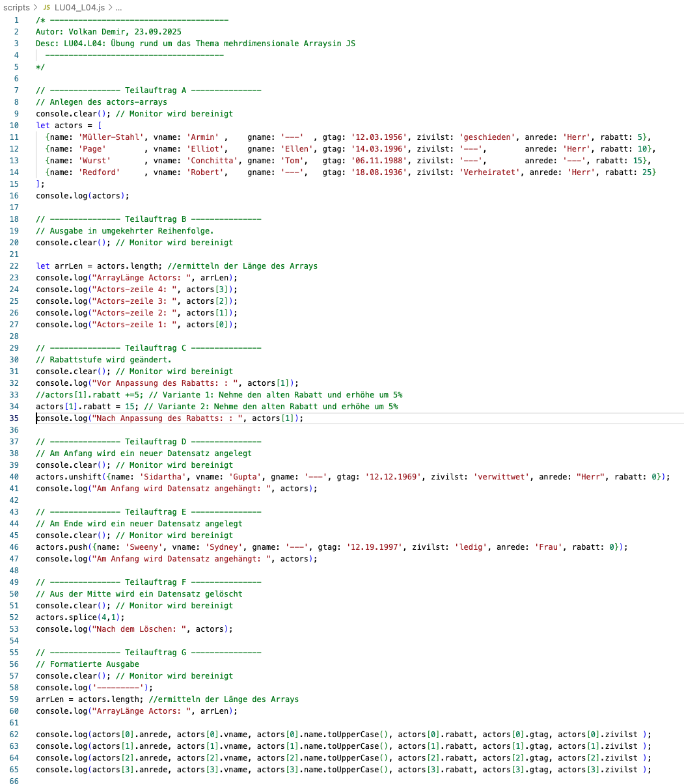
Task: Click the "Nach dem Löschen: " string
Action: (139, 629)
